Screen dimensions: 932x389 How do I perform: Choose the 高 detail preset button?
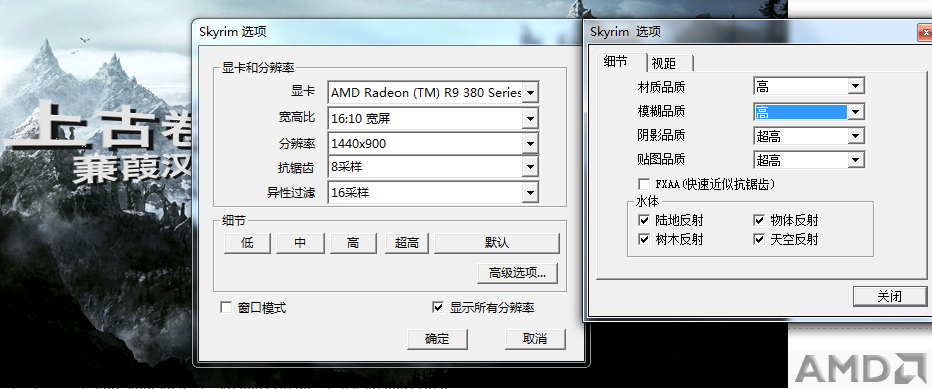(353, 243)
